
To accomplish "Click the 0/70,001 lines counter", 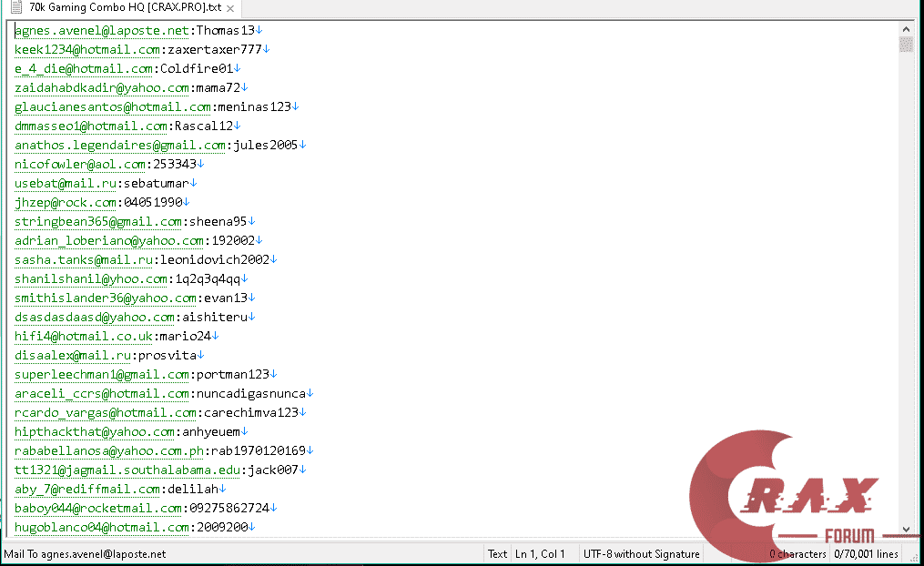I will pos(867,554).
